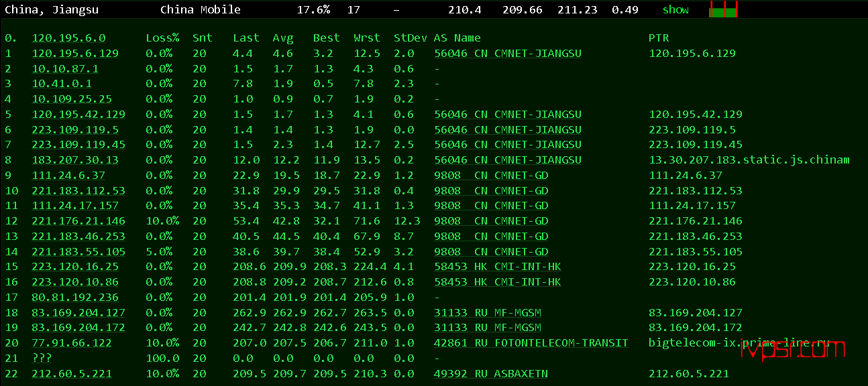
Task: Click the green latency graph thumbnail
Action: [723, 9]
